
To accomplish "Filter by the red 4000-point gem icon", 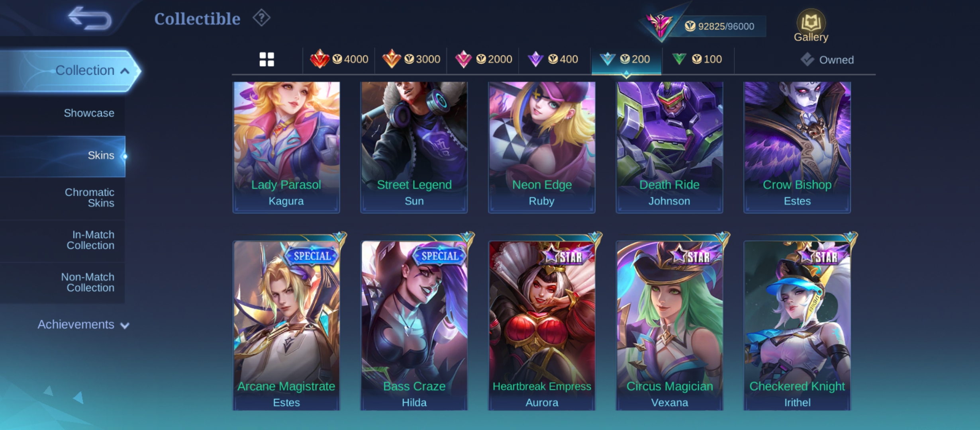I will (319, 59).
